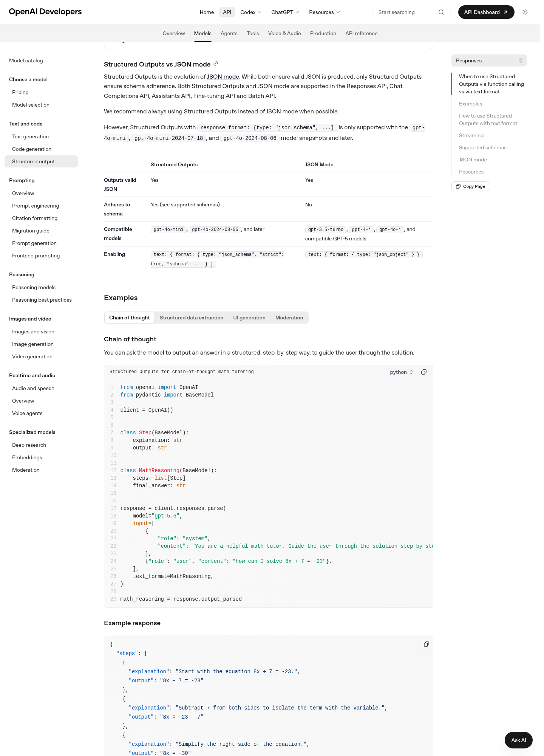Go to the Home nav item

coord(207,12)
